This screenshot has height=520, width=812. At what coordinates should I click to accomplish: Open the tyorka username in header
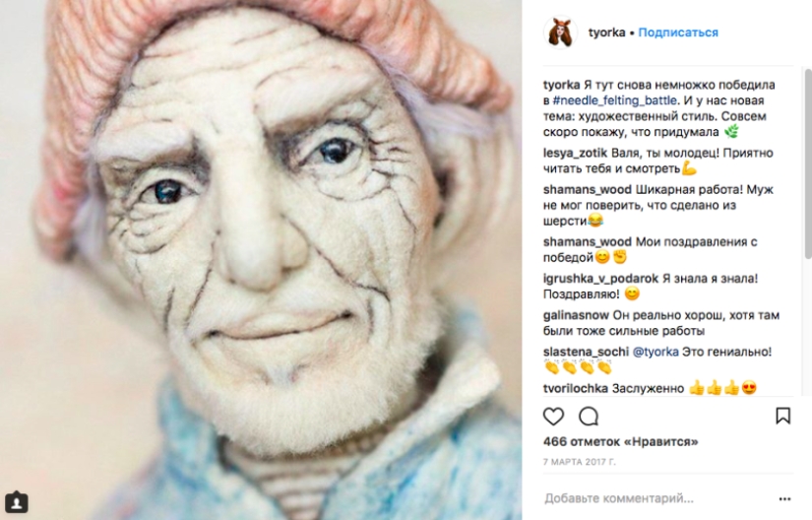click(x=606, y=32)
